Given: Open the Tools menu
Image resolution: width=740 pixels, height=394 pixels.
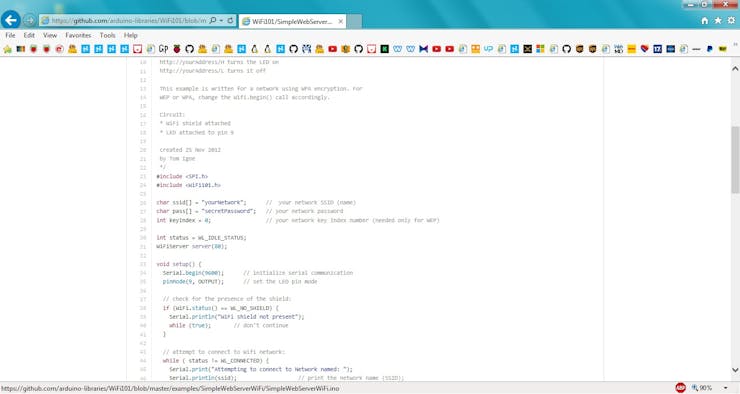Looking at the screenshot, I should pos(107,35).
